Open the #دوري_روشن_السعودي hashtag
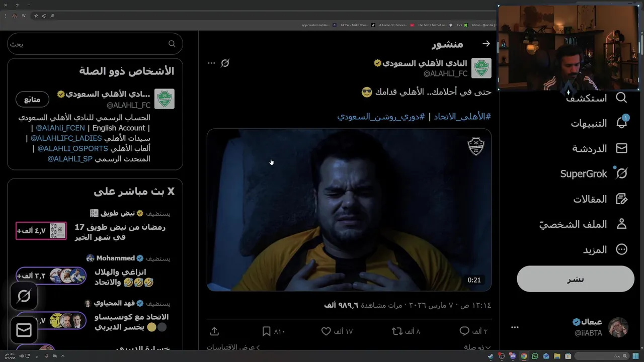644x362 pixels. tap(381, 116)
